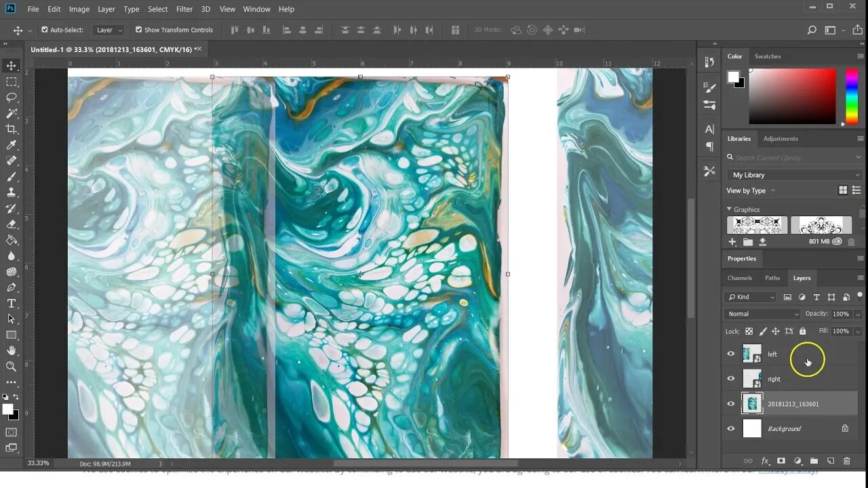This screenshot has height=488, width=868.
Task: Select the Move tool
Action: [12, 66]
